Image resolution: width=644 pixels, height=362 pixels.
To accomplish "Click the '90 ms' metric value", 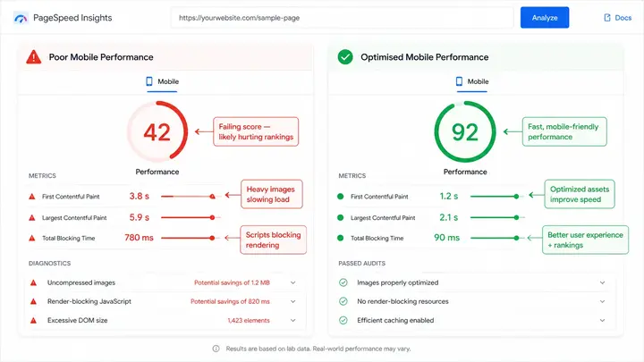I will pos(447,238).
